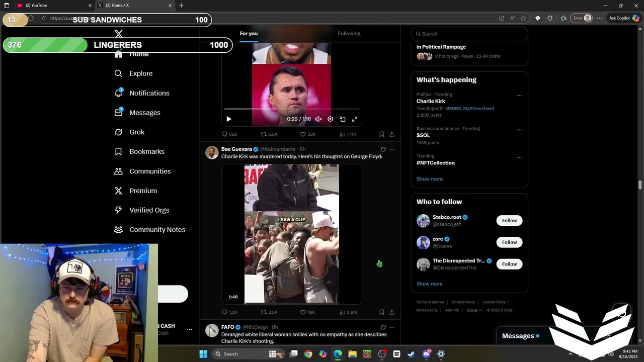Click the page vertical scrollbar thumb
Screen dimensions: 644x362
coord(640,185)
